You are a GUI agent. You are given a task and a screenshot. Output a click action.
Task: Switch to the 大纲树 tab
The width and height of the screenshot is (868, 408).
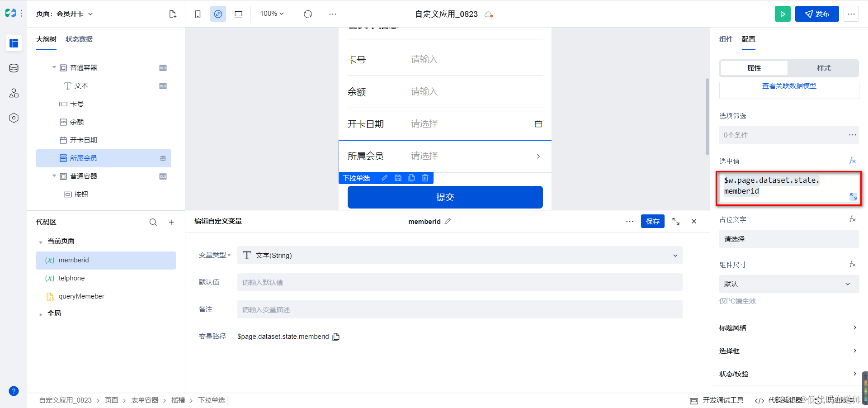point(46,39)
